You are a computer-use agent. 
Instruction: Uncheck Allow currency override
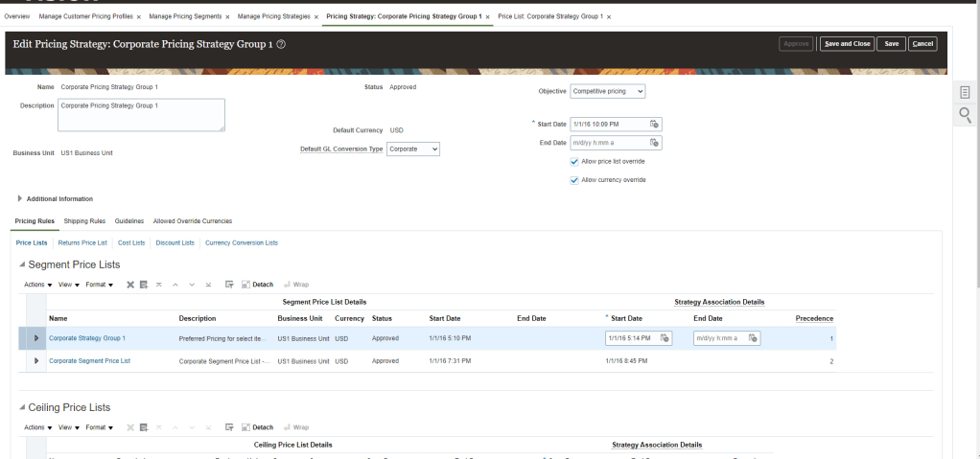click(574, 179)
